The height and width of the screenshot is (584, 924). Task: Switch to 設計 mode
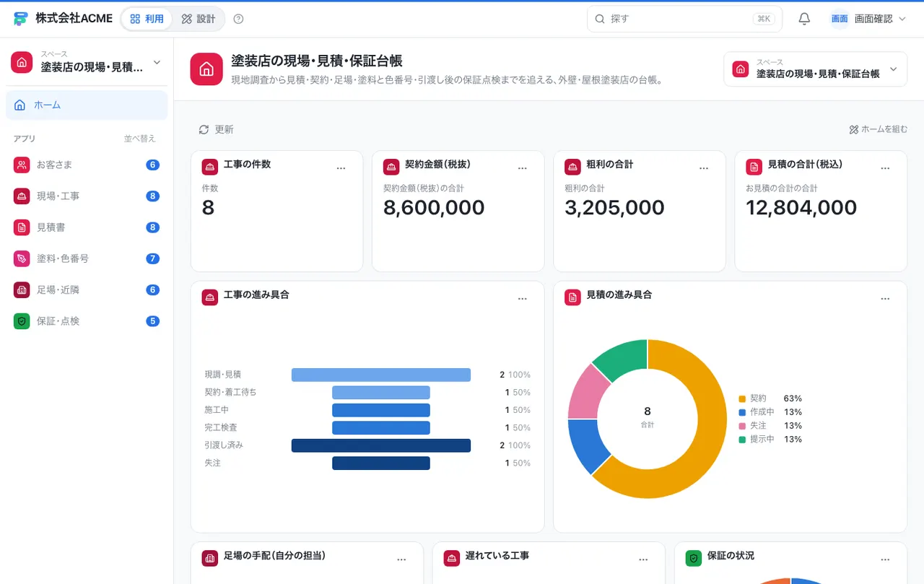pyautogui.click(x=199, y=19)
